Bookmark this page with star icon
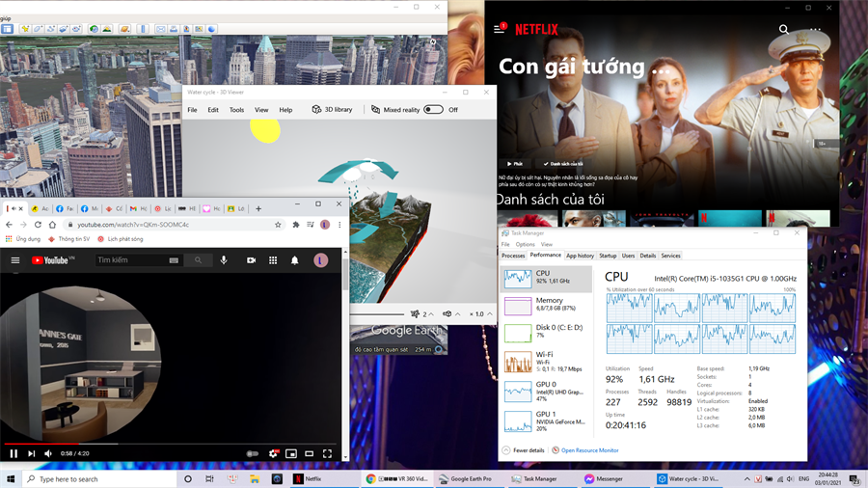The height and width of the screenshot is (488, 868). 278,225
